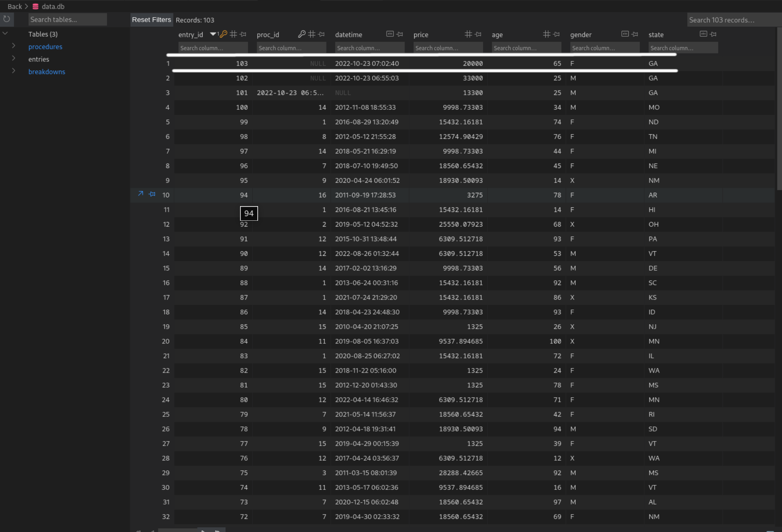This screenshot has height=532, width=782.
Task: Collapse the Tables (3) tree section
Action: point(5,33)
